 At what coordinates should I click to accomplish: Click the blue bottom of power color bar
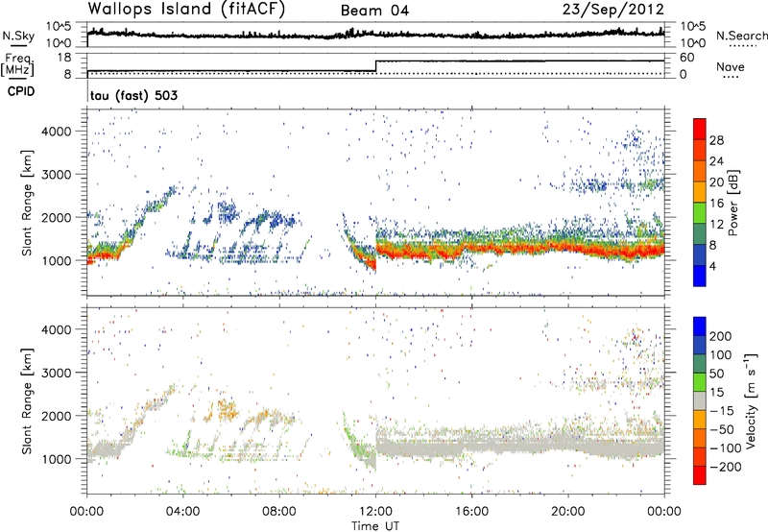click(700, 276)
